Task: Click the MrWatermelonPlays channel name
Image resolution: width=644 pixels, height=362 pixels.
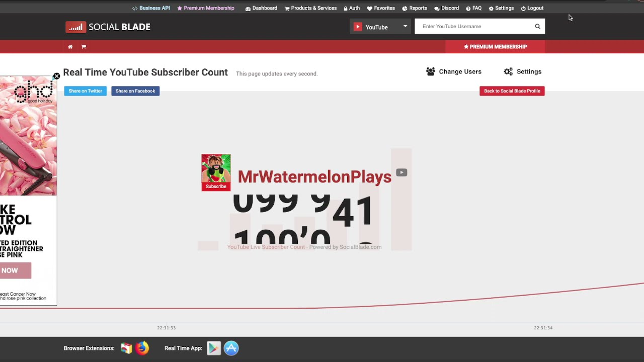Action: [314, 176]
